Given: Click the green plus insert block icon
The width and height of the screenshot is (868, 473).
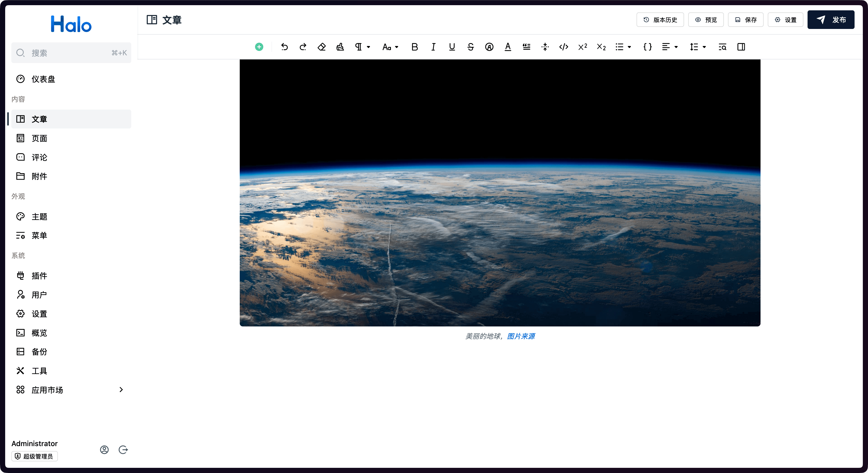Looking at the screenshot, I should (x=259, y=47).
